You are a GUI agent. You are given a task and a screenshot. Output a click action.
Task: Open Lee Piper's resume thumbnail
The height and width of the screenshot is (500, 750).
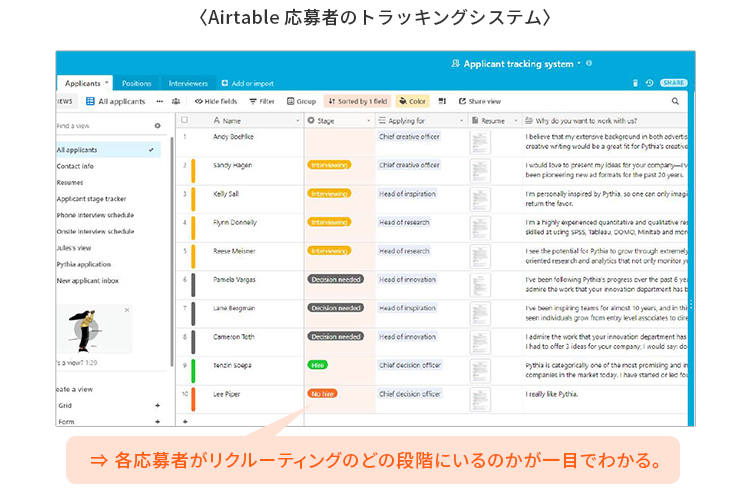pos(480,400)
